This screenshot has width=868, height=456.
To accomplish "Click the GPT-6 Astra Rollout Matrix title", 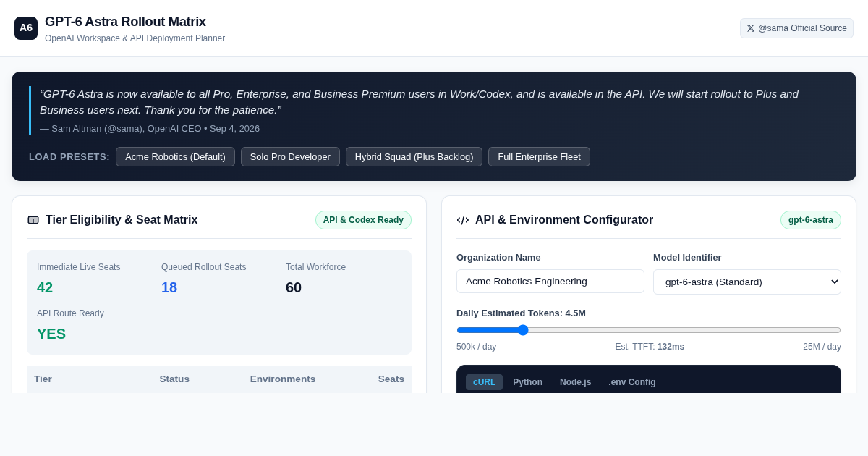I will tap(125, 22).
